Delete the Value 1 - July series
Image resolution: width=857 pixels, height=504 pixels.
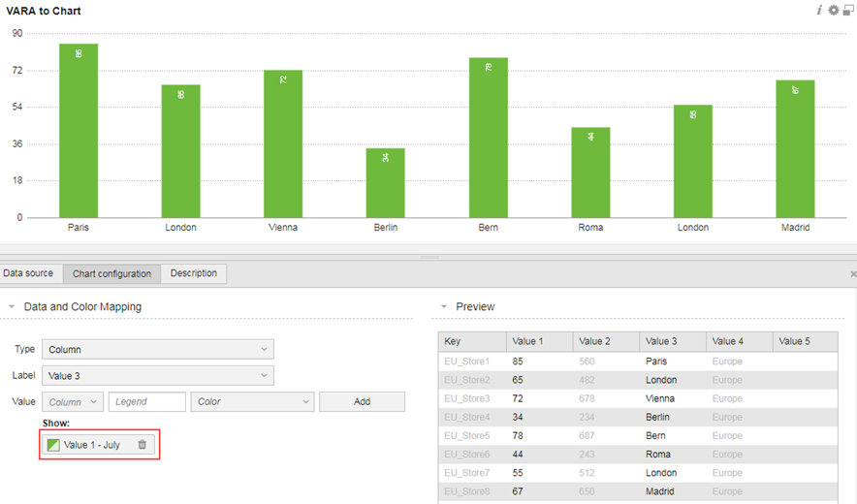[142, 445]
